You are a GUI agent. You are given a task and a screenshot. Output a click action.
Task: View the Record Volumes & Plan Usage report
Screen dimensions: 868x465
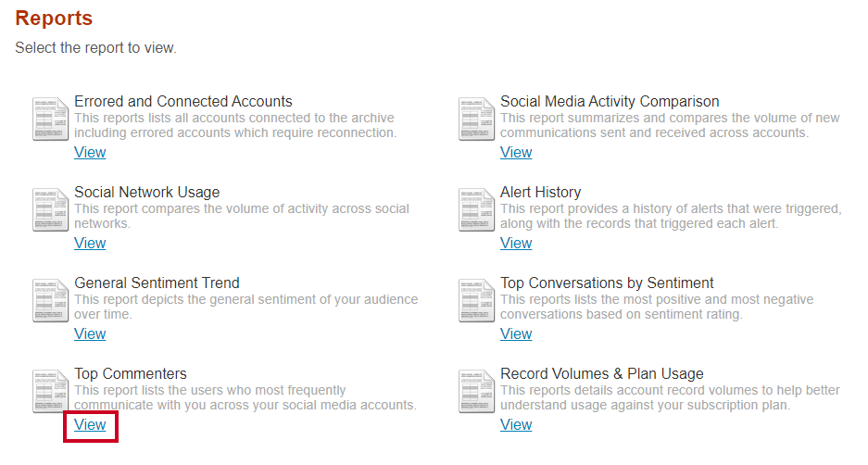[x=516, y=424]
